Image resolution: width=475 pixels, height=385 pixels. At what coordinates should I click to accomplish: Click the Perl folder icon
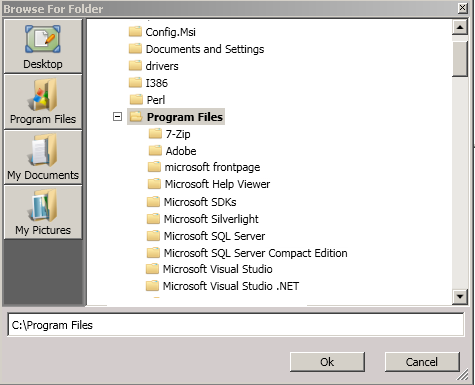pos(136,100)
